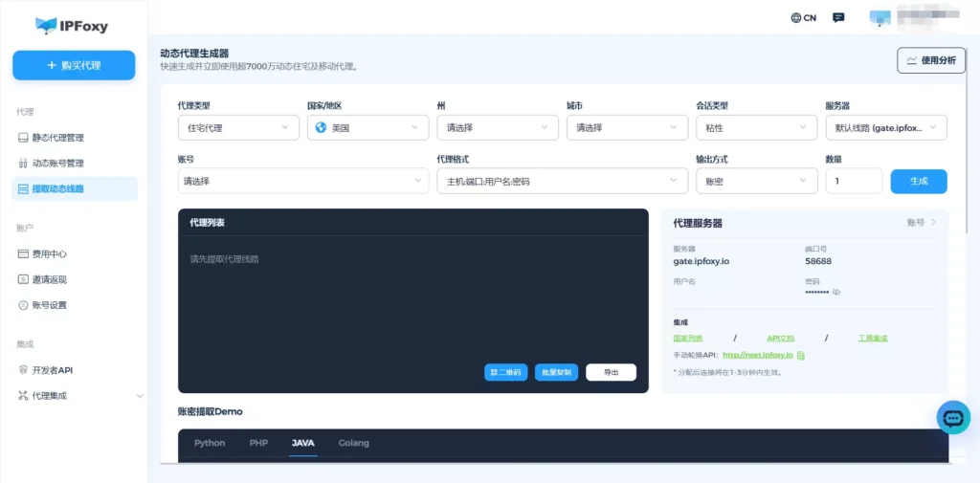980x483 pixels.
Task: Open the 代理类型 dropdown showing 住宅代理
Action: click(x=235, y=127)
